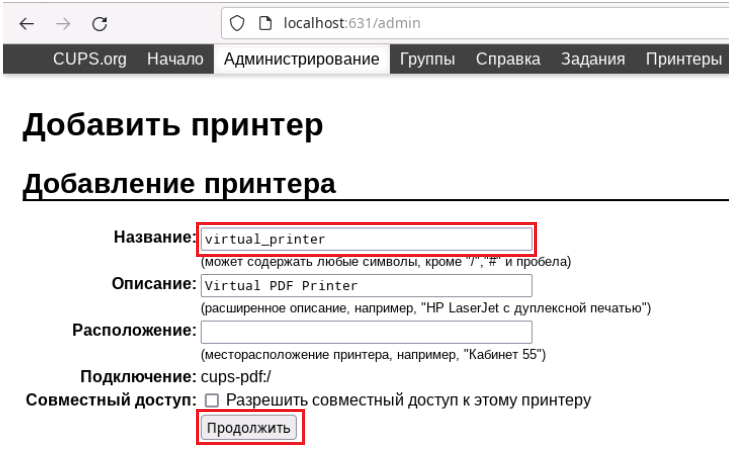The width and height of the screenshot is (733, 452).
Task: Click the Совместный доступ: label
Action: pos(111,400)
